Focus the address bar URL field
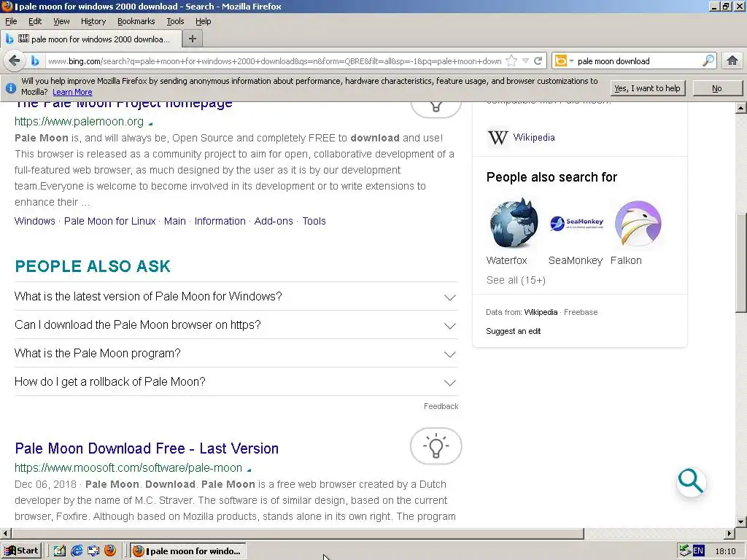The height and width of the screenshot is (560, 747). pyautogui.click(x=274, y=61)
